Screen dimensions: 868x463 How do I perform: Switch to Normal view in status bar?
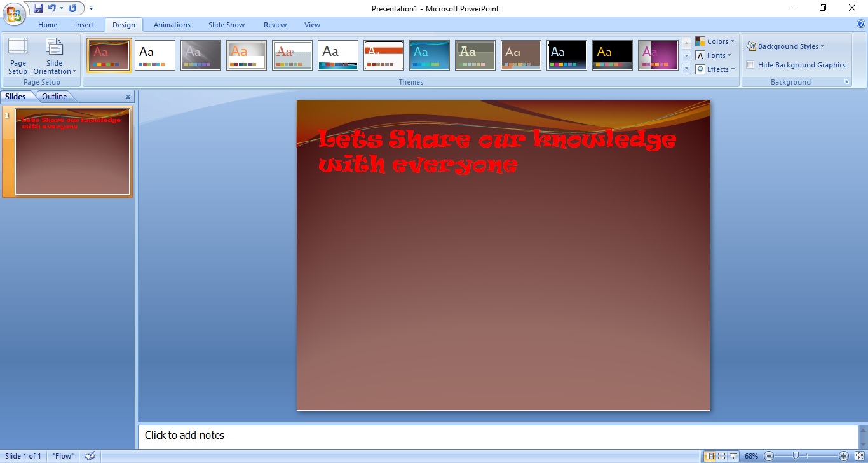pos(710,456)
